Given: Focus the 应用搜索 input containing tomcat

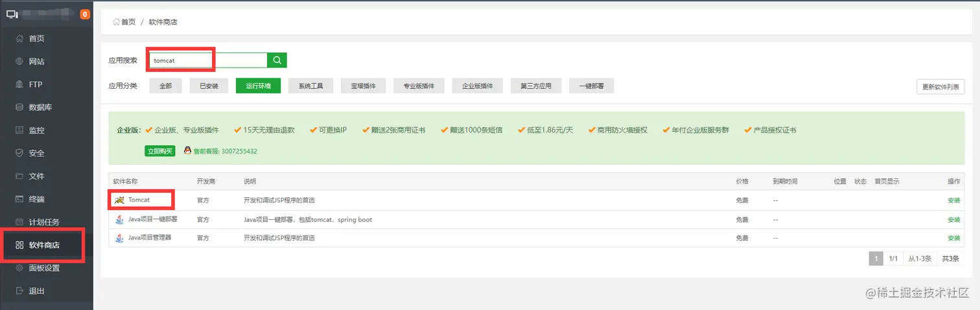Looking at the screenshot, I should (209, 60).
